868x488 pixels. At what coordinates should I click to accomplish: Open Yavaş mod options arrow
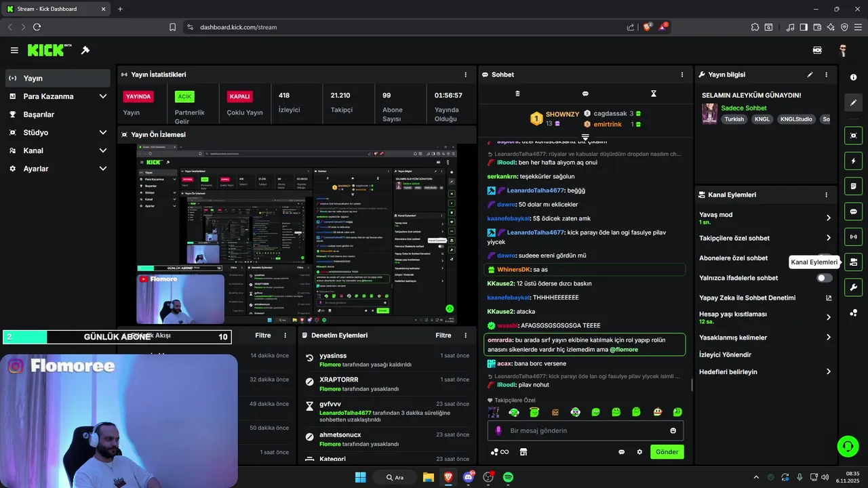(x=828, y=218)
